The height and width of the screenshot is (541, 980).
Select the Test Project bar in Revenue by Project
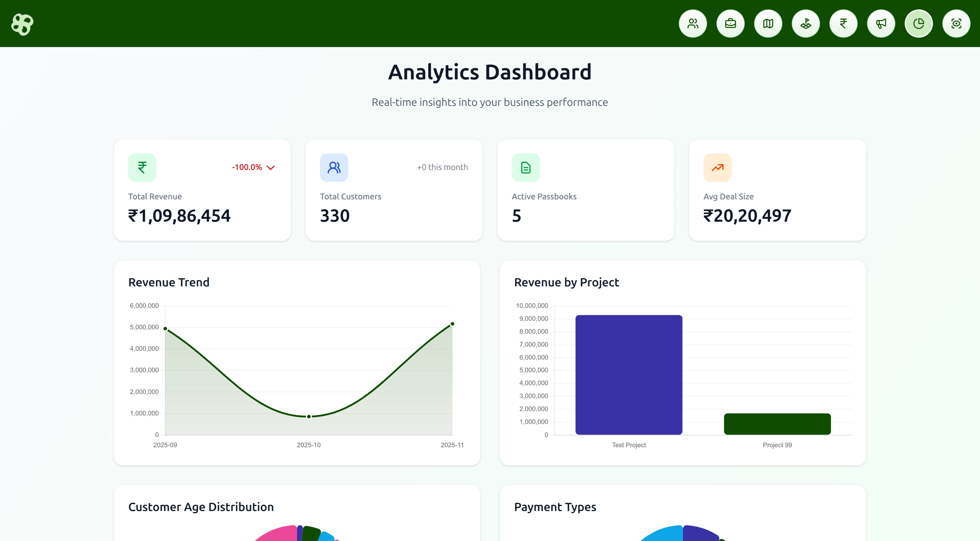[629, 375]
